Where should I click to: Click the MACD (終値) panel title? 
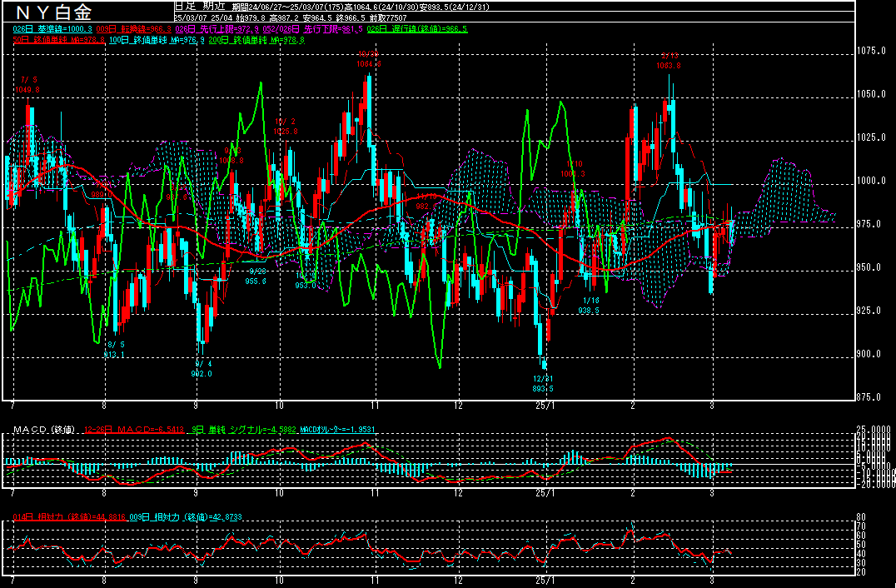(45, 429)
